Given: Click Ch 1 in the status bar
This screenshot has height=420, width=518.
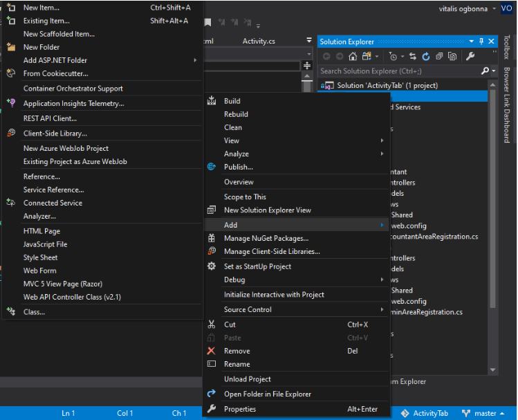Looking at the screenshot, I should pos(179,413).
